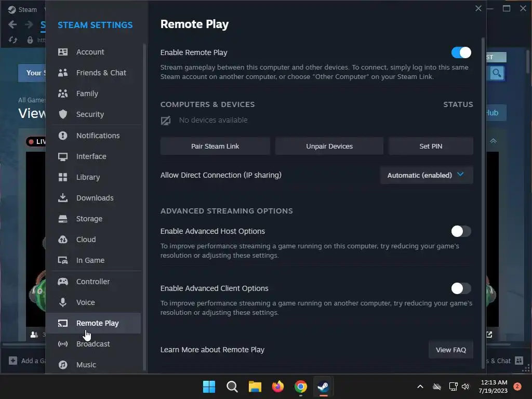Click the View FAQ button
The height and width of the screenshot is (399, 532).
[450, 350]
